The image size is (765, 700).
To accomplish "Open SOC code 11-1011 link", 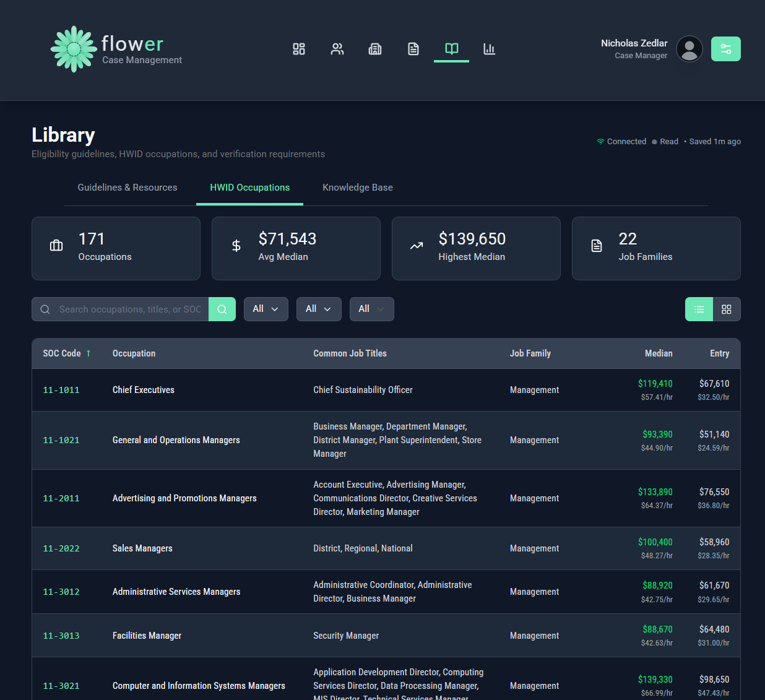I will click(61, 390).
